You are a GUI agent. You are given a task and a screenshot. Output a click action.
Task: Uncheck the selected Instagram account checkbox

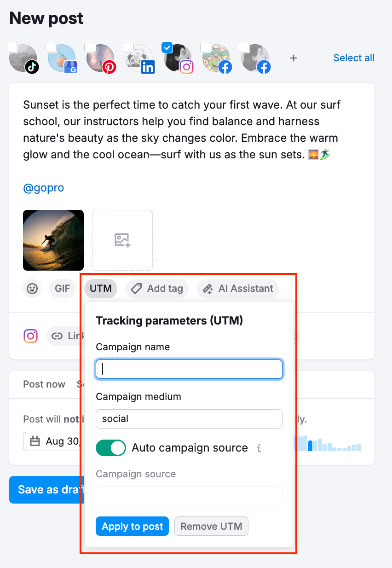click(167, 47)
